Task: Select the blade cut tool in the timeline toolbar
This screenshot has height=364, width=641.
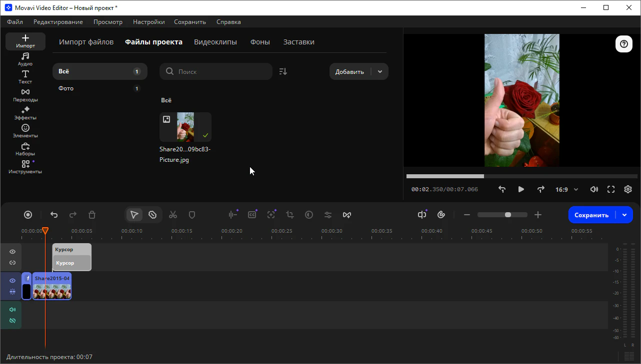Action: (x=153, y=215)
